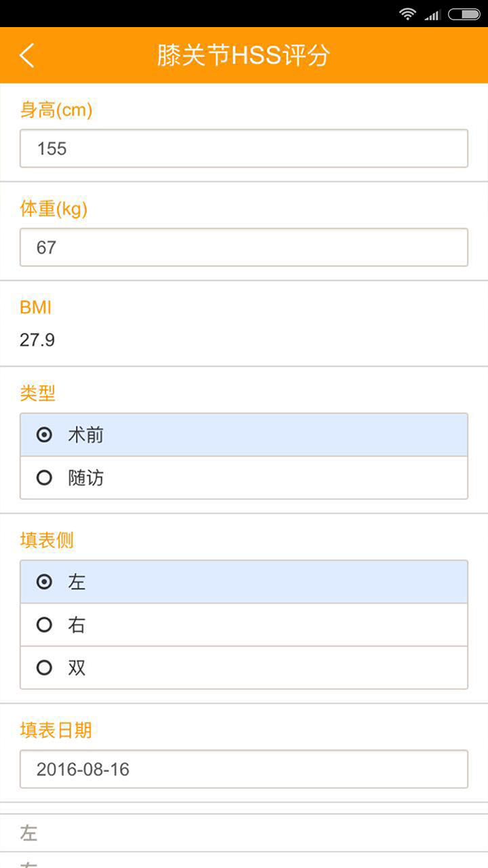The image size is (488, 868).
Task: Tap the battery status icon
Action: tap(464, 14)
